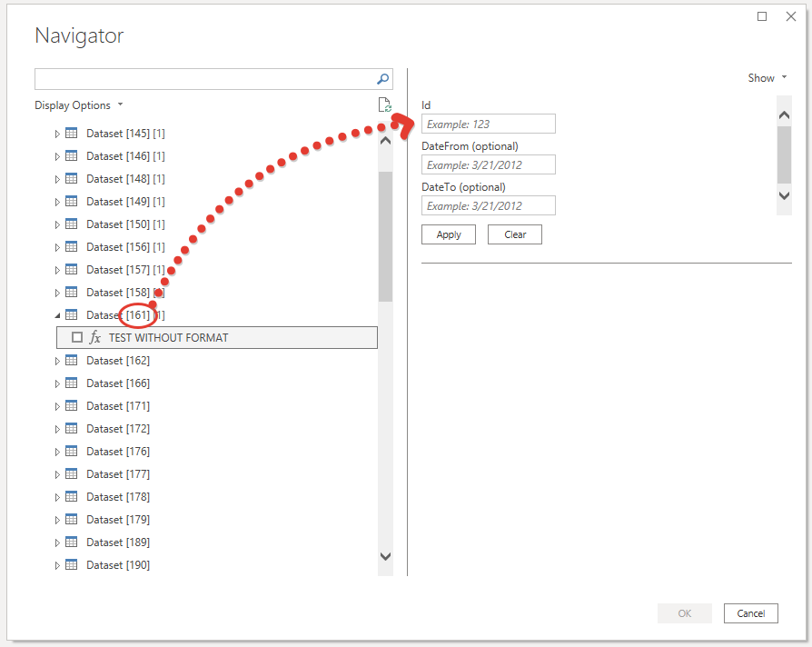
Task: Click table icon of Dataset [161]
Action: [x=72, y=315]
